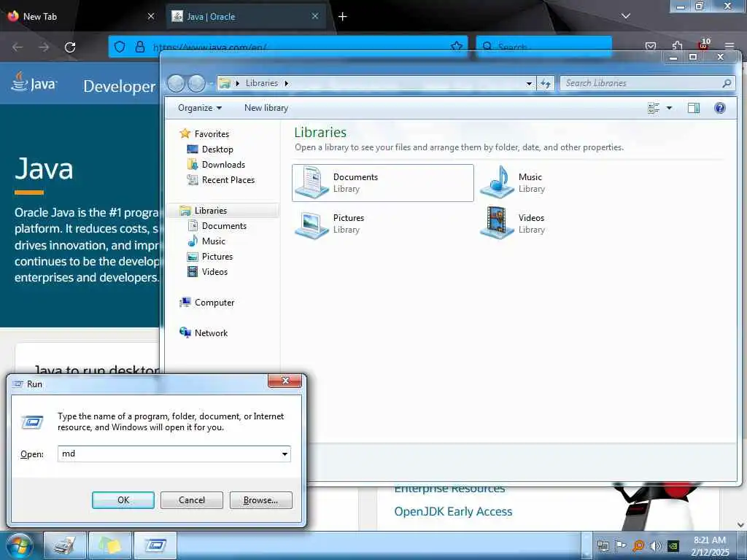Create a New library
This screenshot has width=747, height=560.
pyautogui.click(x=266, y=108)
